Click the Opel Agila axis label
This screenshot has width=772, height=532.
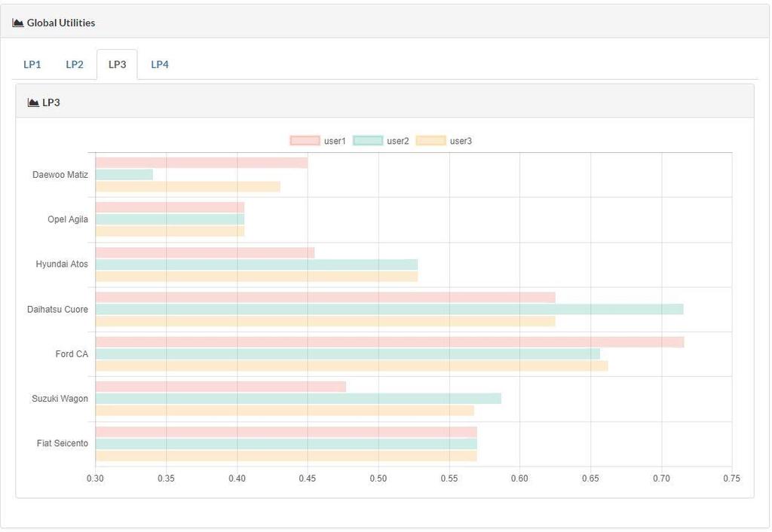click(68, 219)
